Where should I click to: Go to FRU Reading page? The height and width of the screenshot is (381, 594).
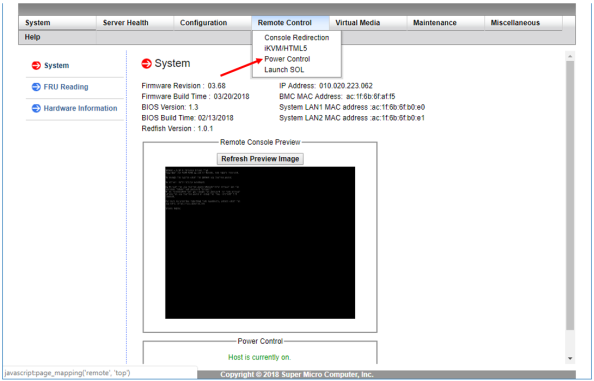(x=66, y=87)
